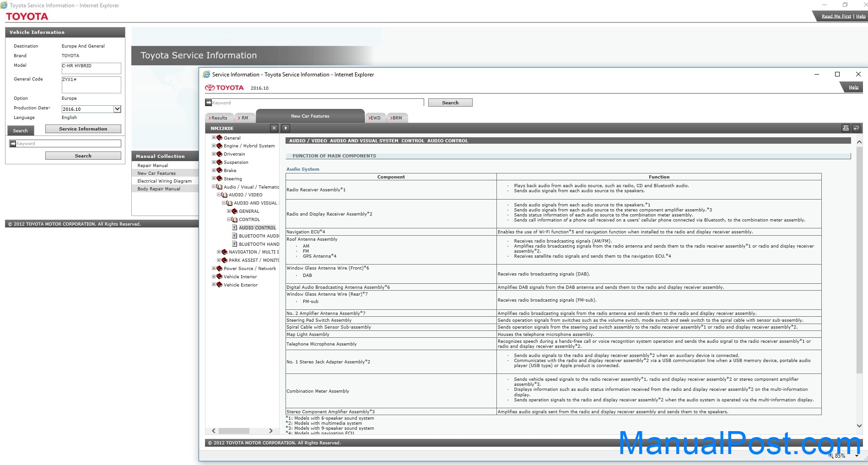Click the tree panel horizontal scrollbar left arrow

tap(214, 431)
